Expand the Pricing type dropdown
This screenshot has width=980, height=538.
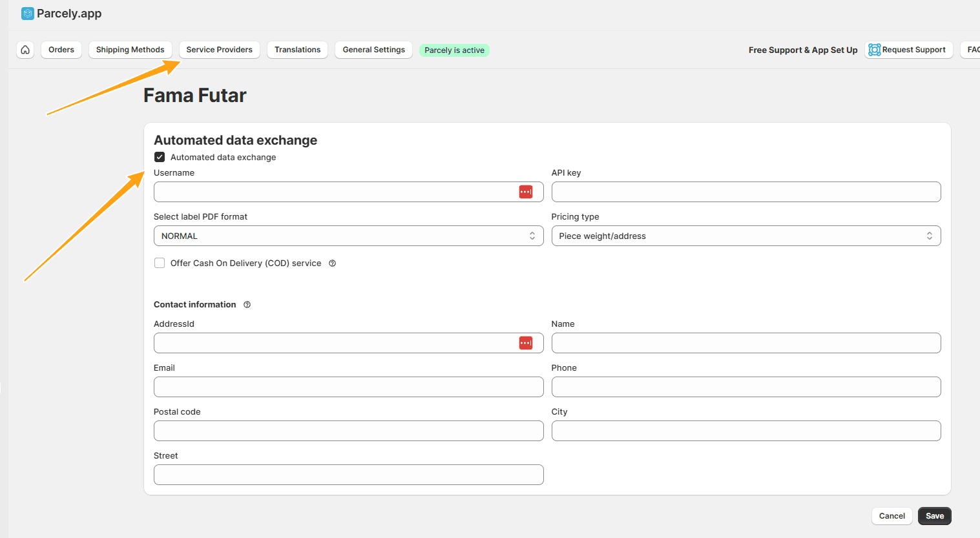click(745, 236)
